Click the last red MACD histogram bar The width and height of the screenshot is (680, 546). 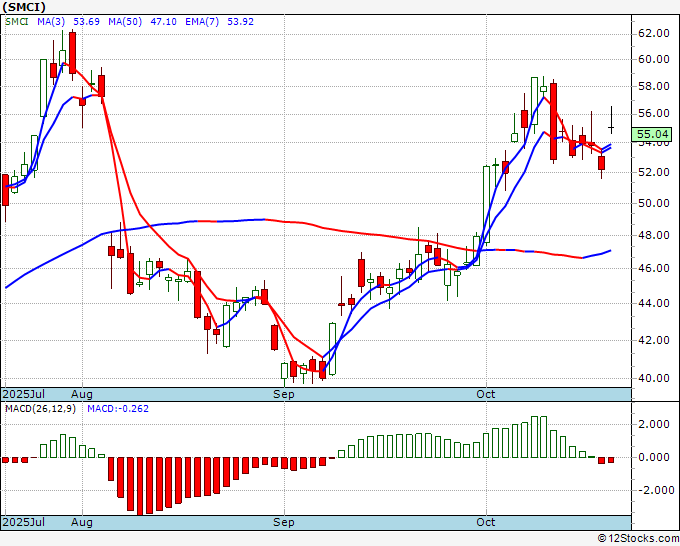(611, 460)
